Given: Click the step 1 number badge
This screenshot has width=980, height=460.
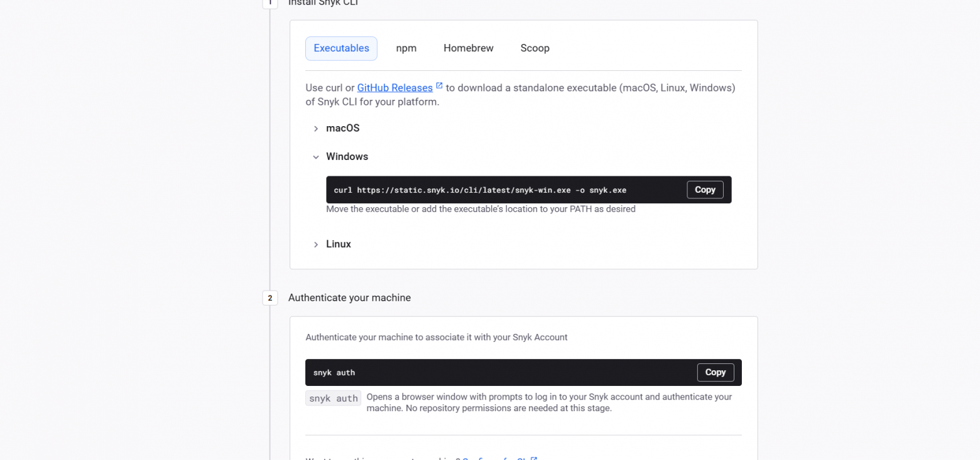Looking at the screenshot, I should [270, 3].
